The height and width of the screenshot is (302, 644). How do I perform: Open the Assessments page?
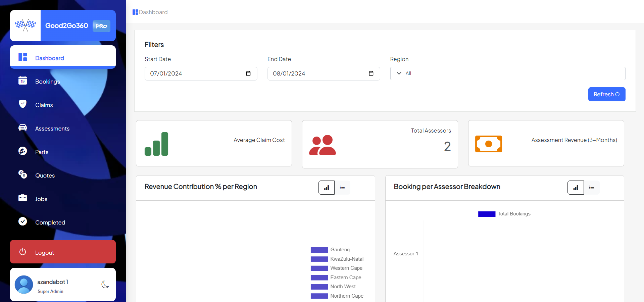tap(63, 128)
